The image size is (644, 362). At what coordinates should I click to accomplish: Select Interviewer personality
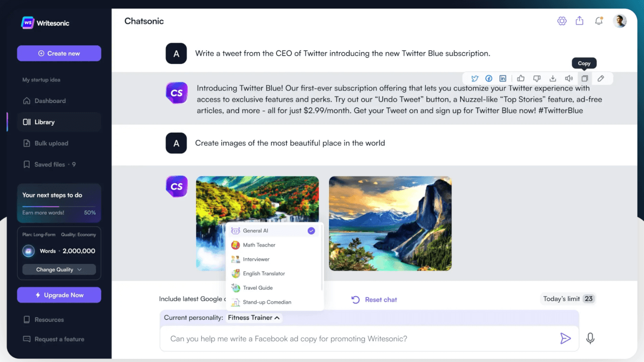pos(274,259)
